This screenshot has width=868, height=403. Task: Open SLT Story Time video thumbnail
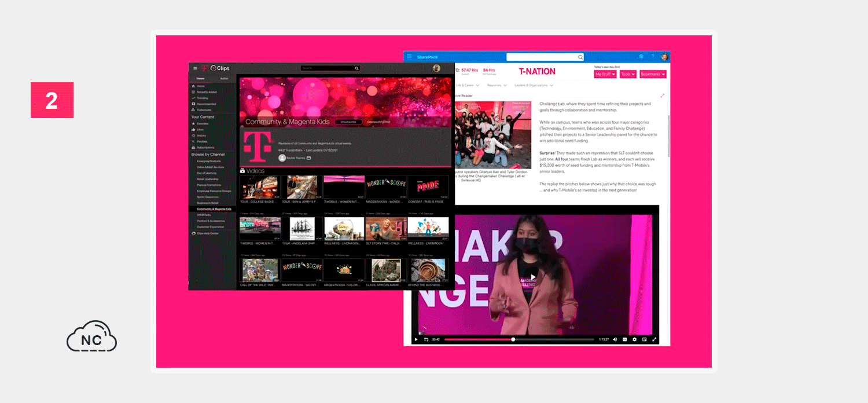386,229
